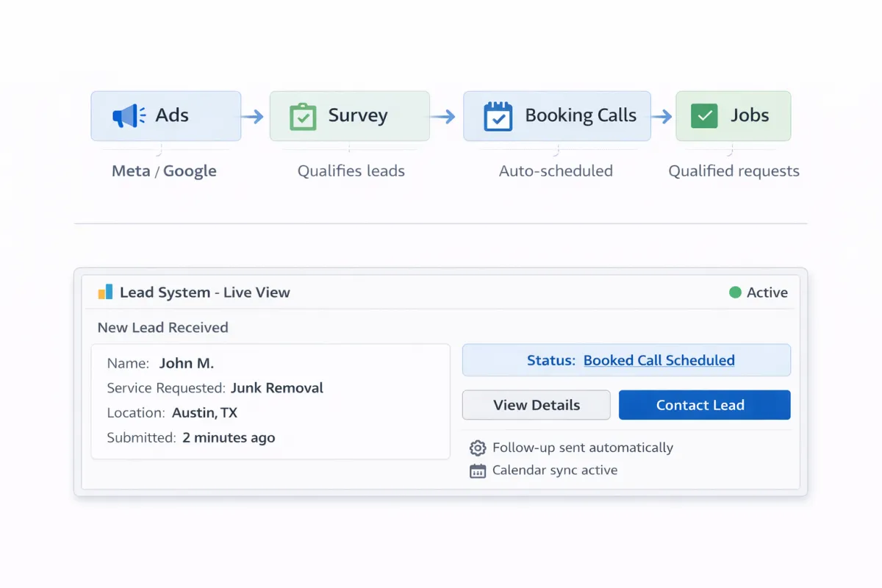The image size is (882, 588).
Task: Select the Meta / Google caption
Action: (164, 171)
